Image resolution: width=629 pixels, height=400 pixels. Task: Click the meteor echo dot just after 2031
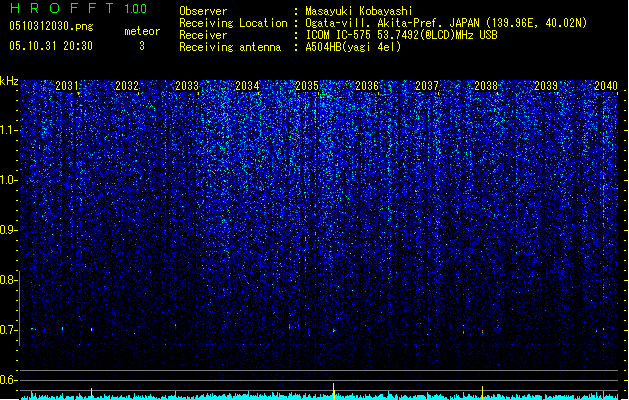tap(92, 329)
